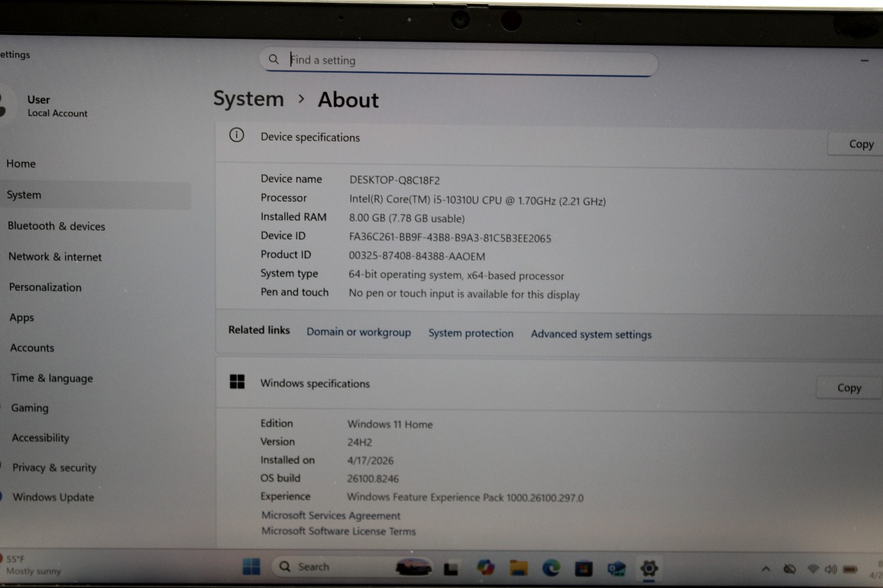Open Microsoft Software License Terms link
This screenshot has width=883, height=588.
(x=338, y=531)
